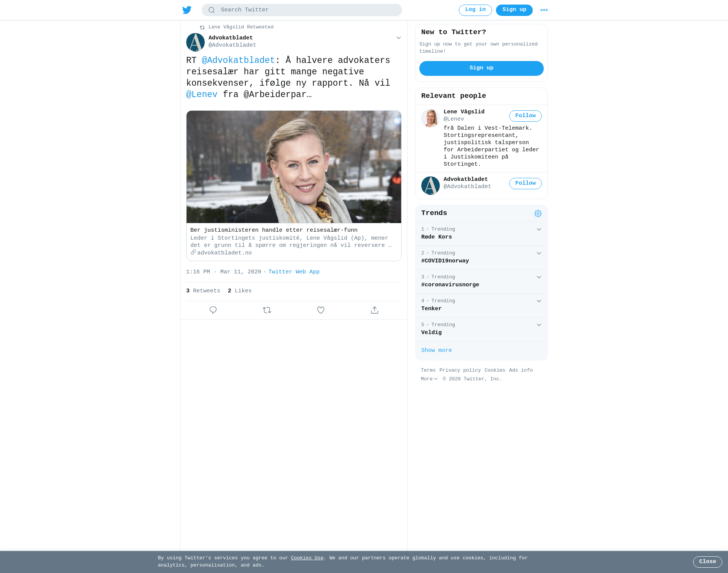This screenshot has height=573, width=728.
Task: Click the search magnifier icon
Action: pos(212,10)
